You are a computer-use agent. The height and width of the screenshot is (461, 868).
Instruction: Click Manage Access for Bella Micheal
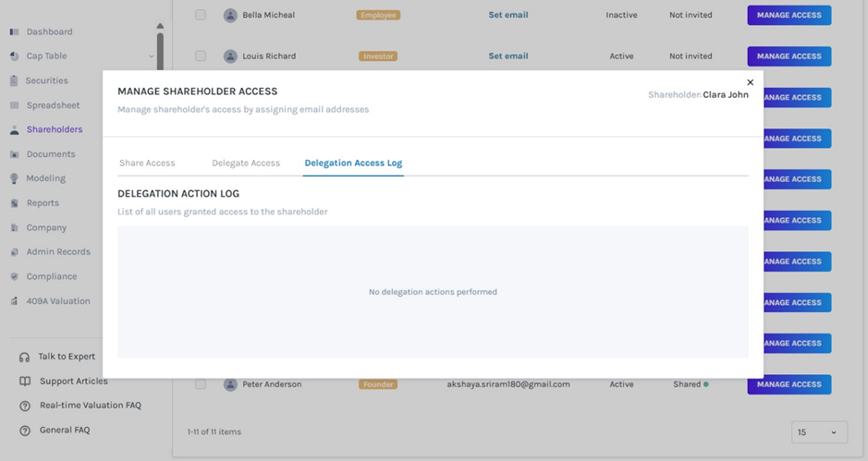pyautogui.click(x=789, y=15)
